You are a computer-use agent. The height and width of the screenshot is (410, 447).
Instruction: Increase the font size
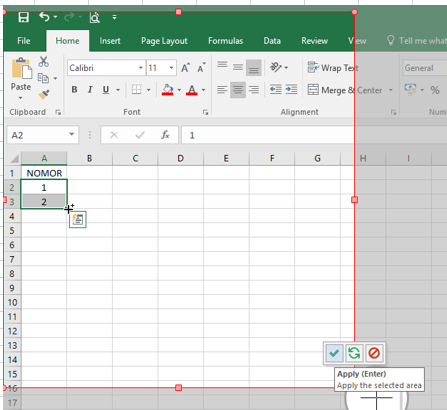pyautogui.click(x=186, y=68)
